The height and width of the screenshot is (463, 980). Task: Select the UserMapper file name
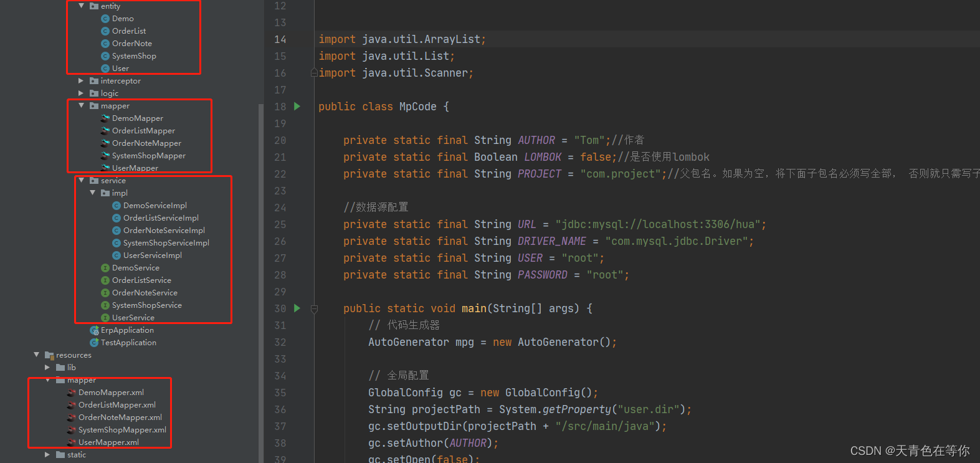pos(135,168)
